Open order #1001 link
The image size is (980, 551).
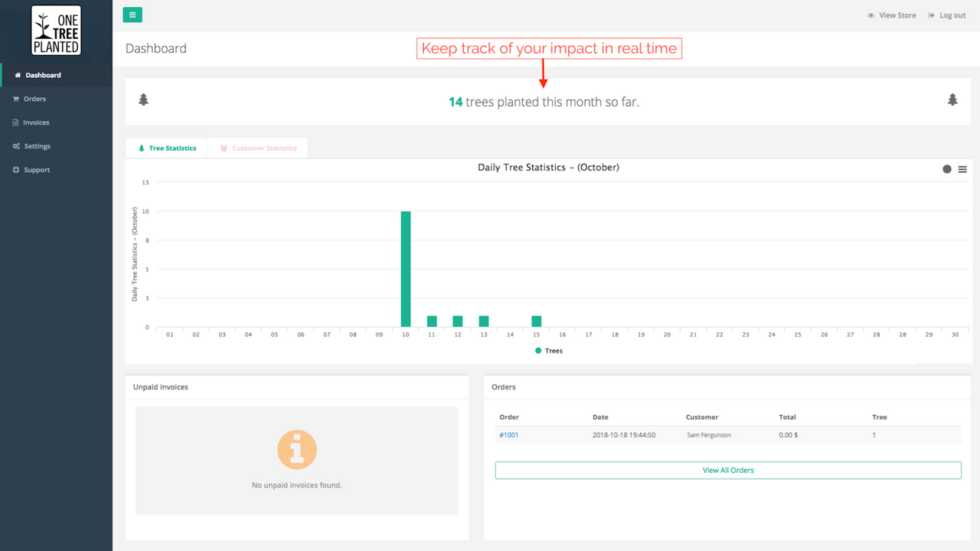click(x=508, y=435)
